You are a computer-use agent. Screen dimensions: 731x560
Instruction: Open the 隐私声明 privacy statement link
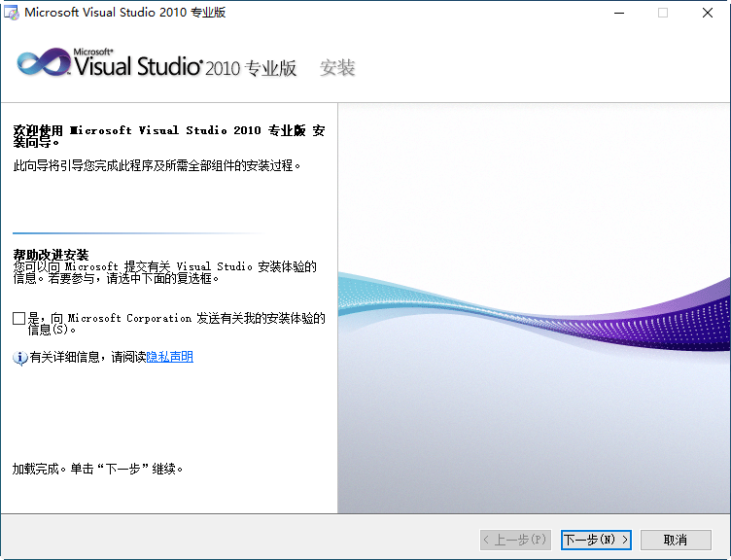pyautogui.click(x=170, y=357)
